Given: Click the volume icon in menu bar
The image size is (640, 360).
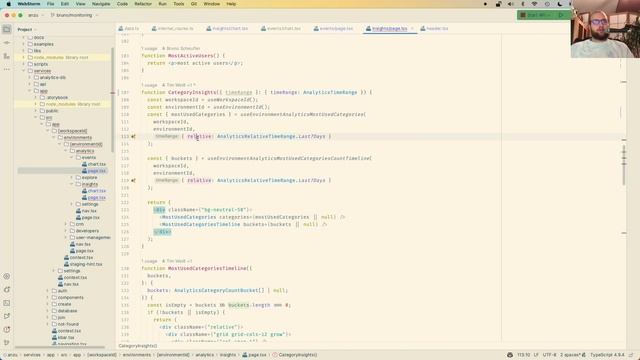Looking at the screenshot, I should (510, 4).
